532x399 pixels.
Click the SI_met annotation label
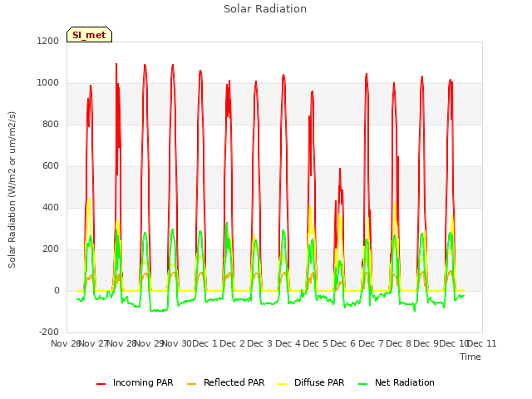(x=89, y=35)
